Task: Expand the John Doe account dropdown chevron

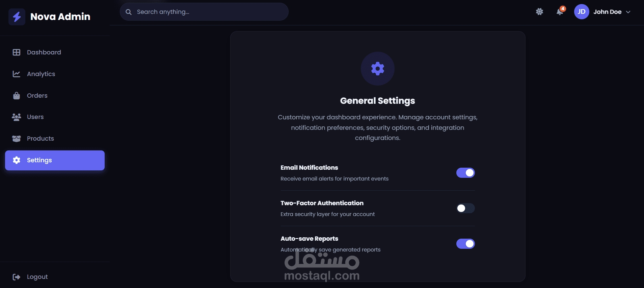Action: click(628, 12)
